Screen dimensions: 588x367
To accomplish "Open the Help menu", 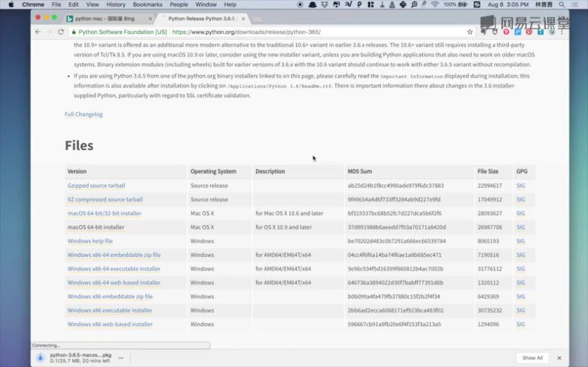I will coord(230,5).
